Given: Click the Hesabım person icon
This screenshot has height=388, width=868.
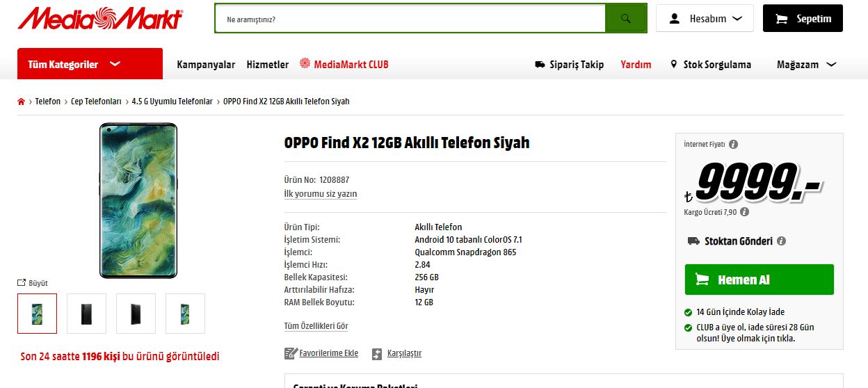Looking at the screenshot, I should click(674, 19).
